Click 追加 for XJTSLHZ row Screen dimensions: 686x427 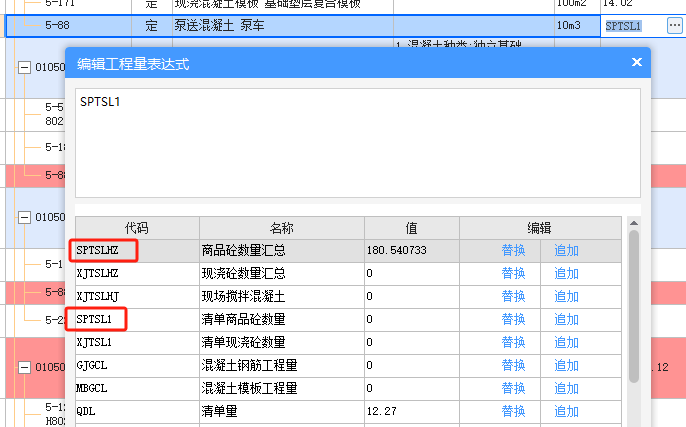(x=566, y=273)
